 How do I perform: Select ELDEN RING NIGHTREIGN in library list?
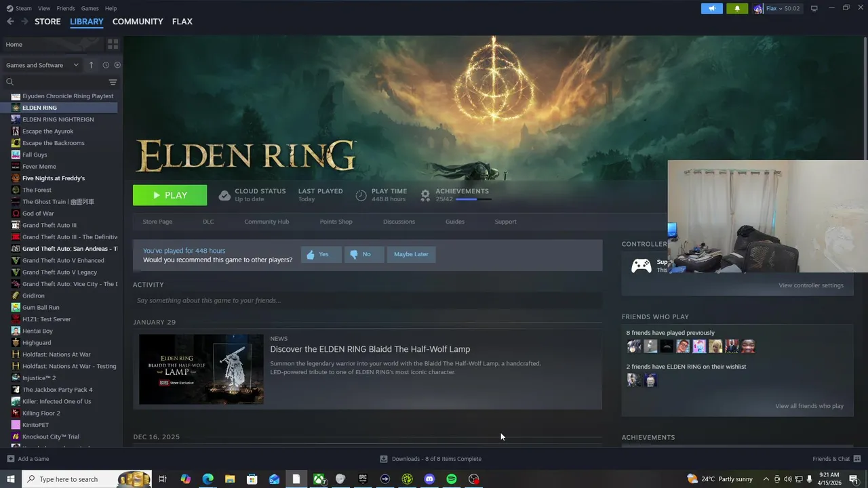tap(58, 119)
